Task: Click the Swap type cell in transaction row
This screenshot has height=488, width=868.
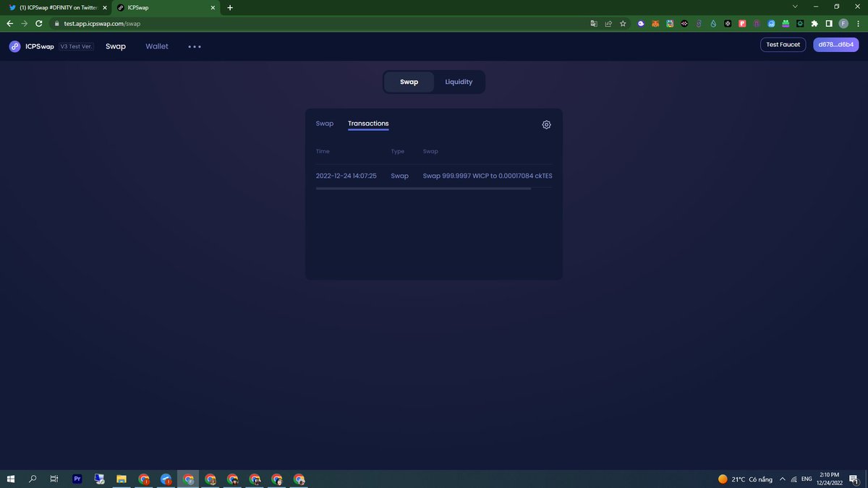Action: (x=400, y=176)
